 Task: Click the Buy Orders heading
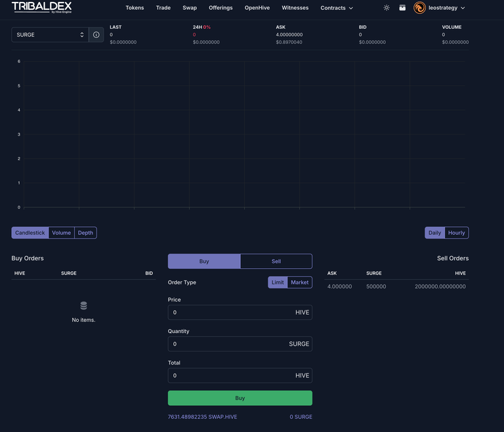pyautogui.click(x=28, y=258)
